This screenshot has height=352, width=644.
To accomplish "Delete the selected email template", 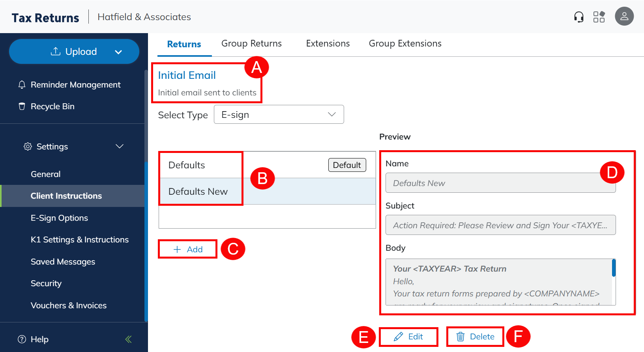I will (475, 337).
